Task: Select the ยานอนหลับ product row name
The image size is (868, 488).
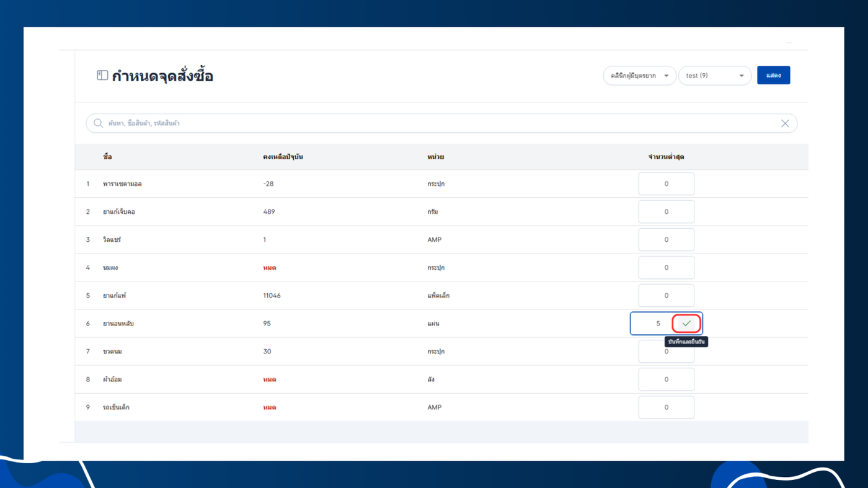Action: tap(118, 324)
